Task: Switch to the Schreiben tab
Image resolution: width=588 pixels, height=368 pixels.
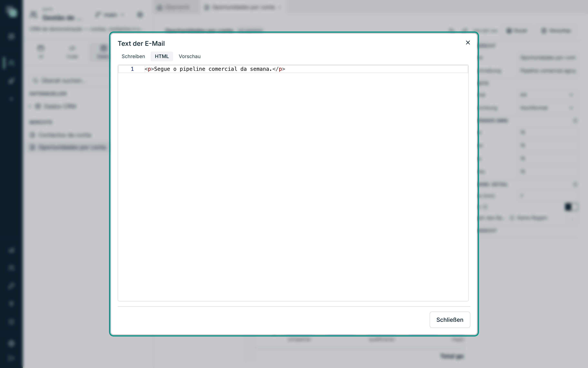Action: point(133,56)
